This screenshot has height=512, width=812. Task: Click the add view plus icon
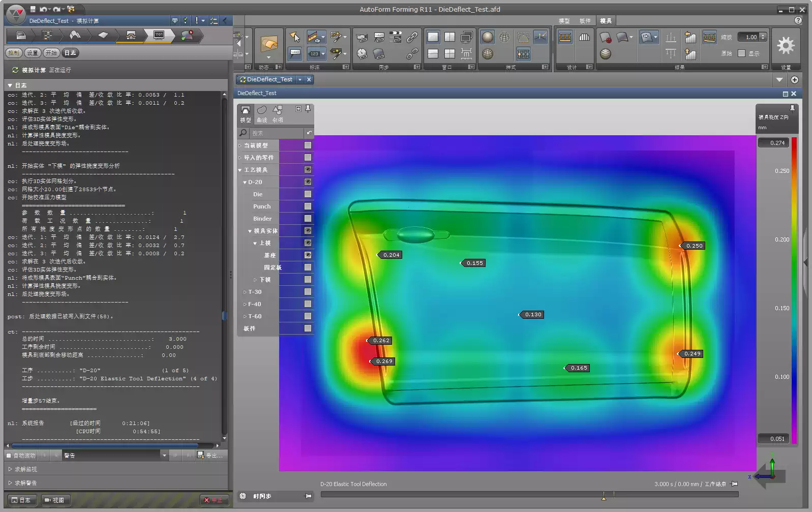coord(795,80)
